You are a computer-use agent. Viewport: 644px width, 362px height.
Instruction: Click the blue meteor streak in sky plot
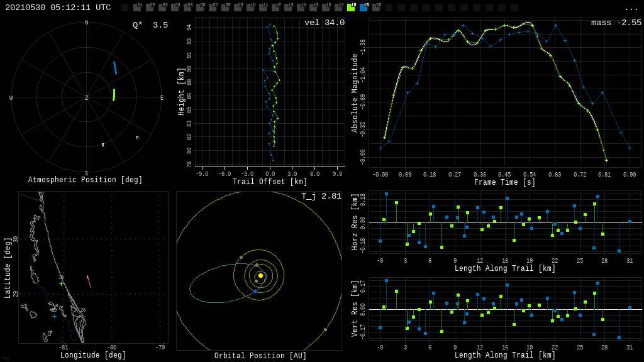[115, 67]
